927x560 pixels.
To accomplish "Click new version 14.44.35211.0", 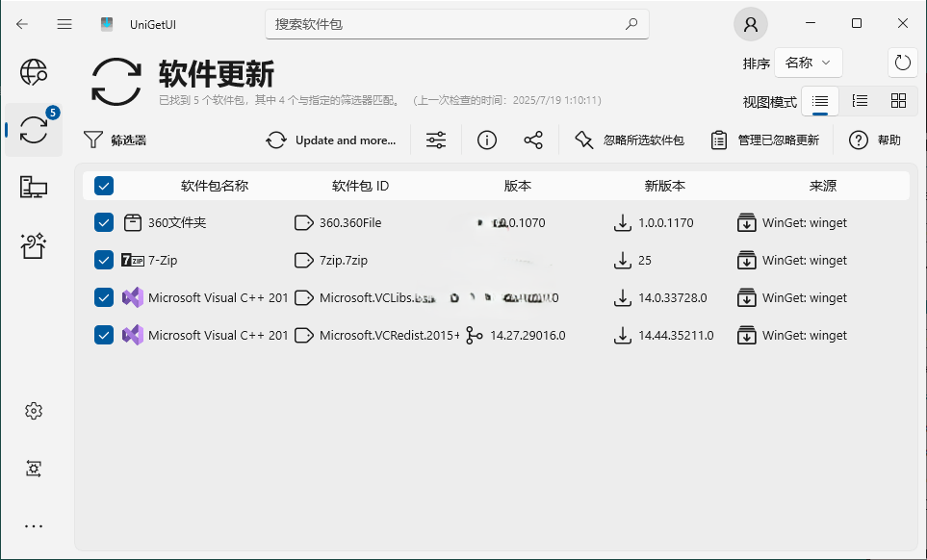I will click(676, 336).
